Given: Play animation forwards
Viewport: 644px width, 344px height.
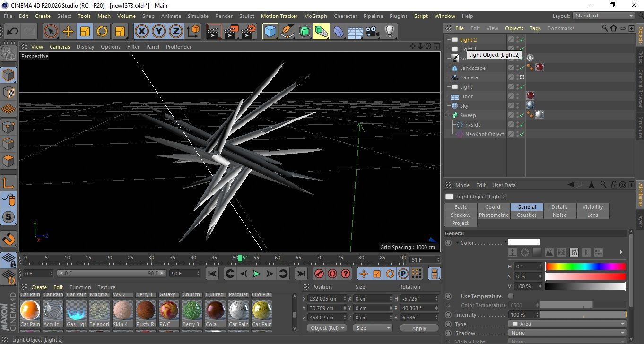Looking at the screenshot, I should [256, 274].
